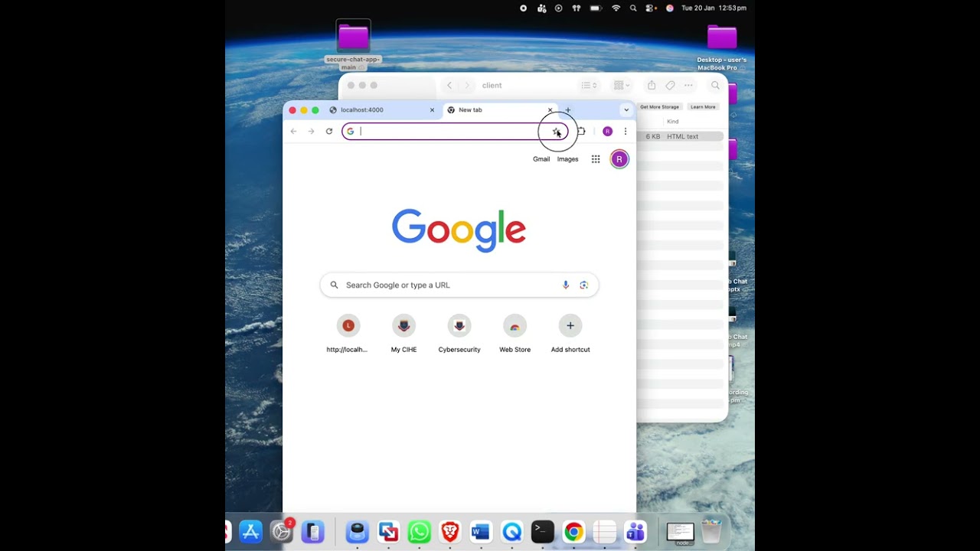Click Get More Storage in Finder

(x=659, y=107)
